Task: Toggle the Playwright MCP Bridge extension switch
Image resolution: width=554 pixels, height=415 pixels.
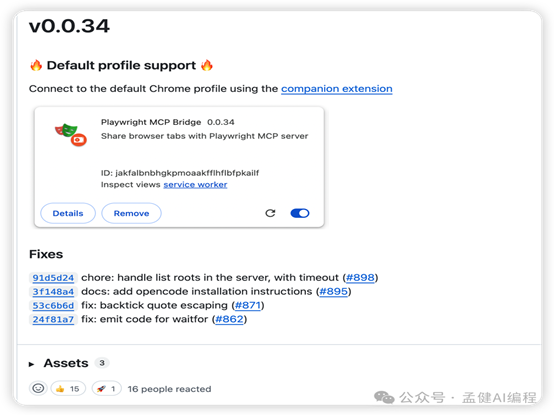Action: point(300,213)
